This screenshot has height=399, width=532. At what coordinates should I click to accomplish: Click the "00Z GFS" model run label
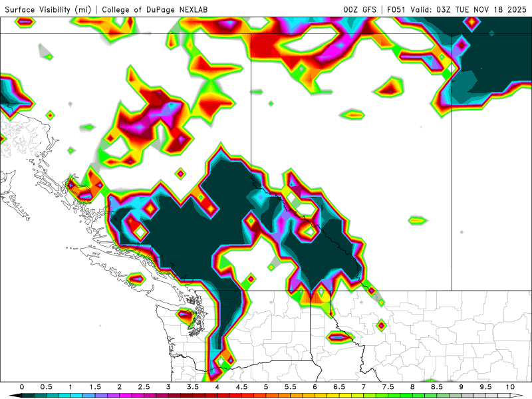[x=360, y=9]
